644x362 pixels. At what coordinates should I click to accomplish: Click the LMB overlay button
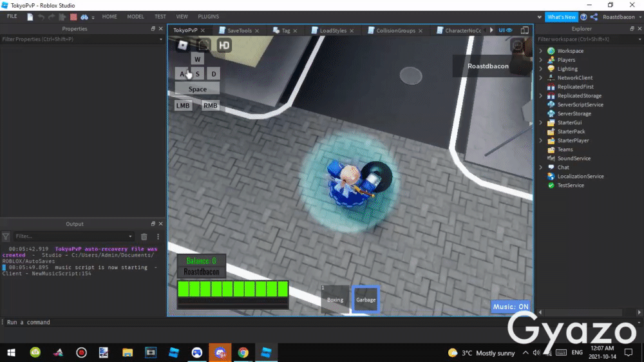coord(183,106)
